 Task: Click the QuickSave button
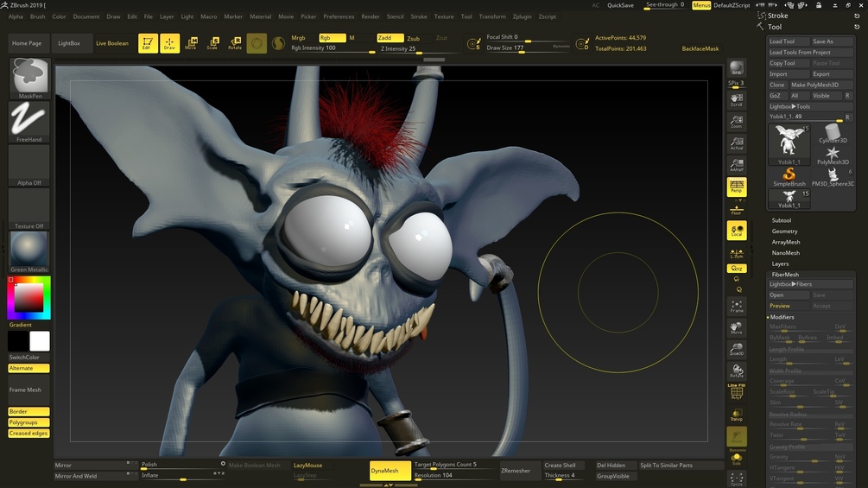point(620,5)
